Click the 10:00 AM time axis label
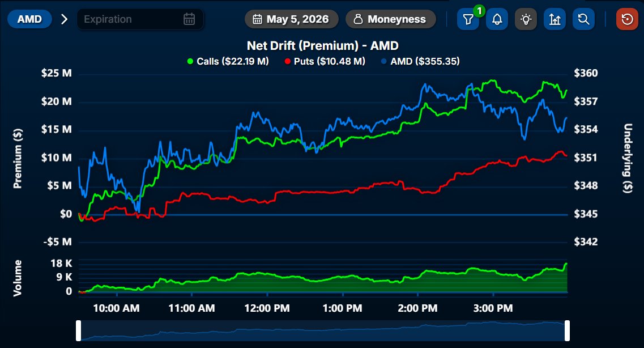 [116, 308]
